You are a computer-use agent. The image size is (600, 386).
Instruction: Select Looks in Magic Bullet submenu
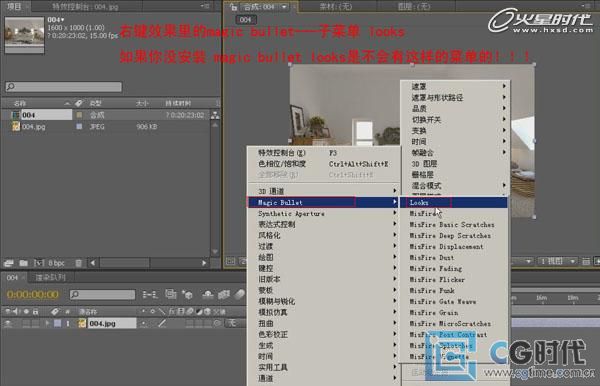coord(453,202)
